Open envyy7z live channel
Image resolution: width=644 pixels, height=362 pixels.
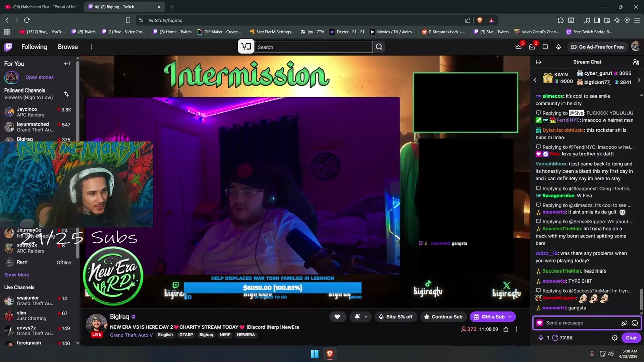(x=38, y=331)
